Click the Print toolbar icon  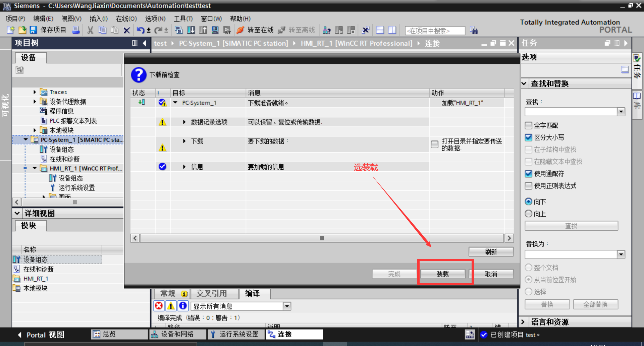point(76,30)
